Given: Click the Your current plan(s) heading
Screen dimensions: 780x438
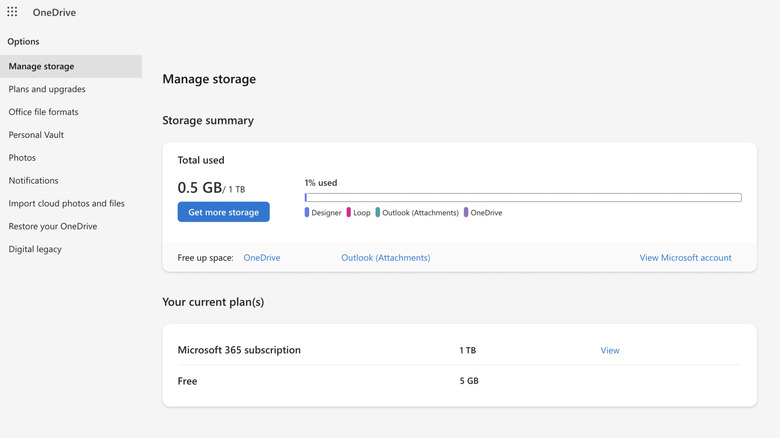Looking at the screenshot, I should [x=213, y=302].
